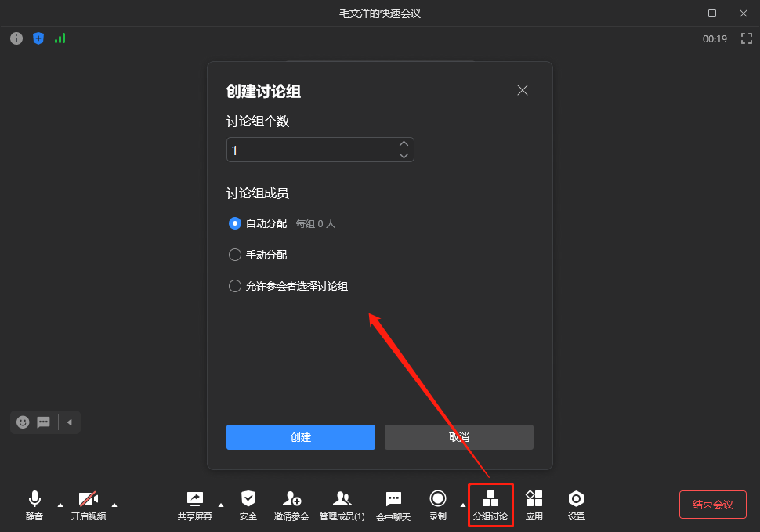Click the red 结束会议 button
Viewport: 760px width, 532px height.
click(712, 505)
